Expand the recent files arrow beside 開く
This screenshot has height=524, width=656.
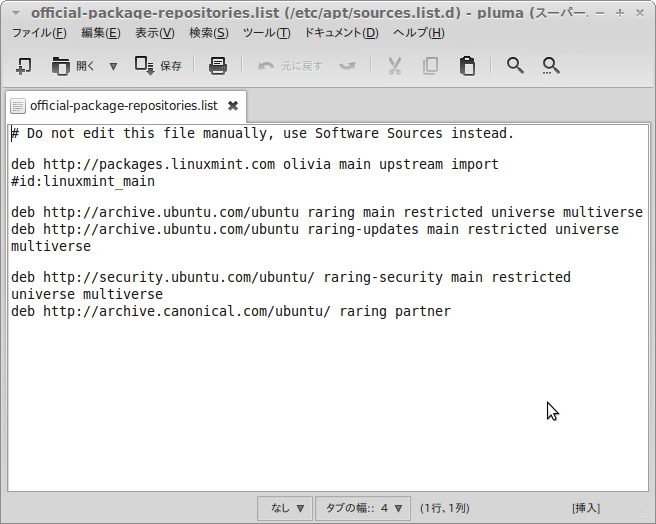pyautogui.click(x=113, y=66)
